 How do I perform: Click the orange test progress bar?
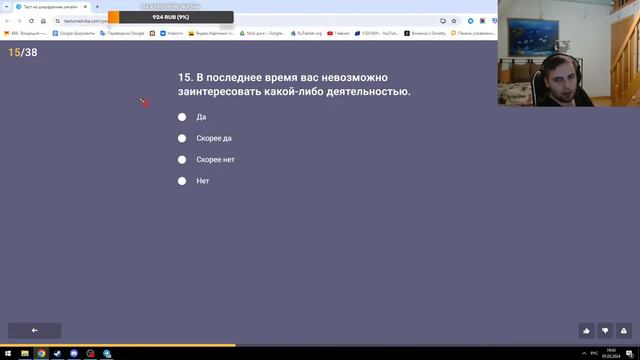click(x=118, y=345)
